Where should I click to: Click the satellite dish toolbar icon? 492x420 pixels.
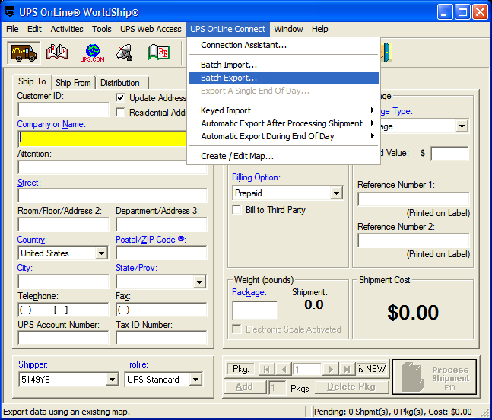click(124, 53)
